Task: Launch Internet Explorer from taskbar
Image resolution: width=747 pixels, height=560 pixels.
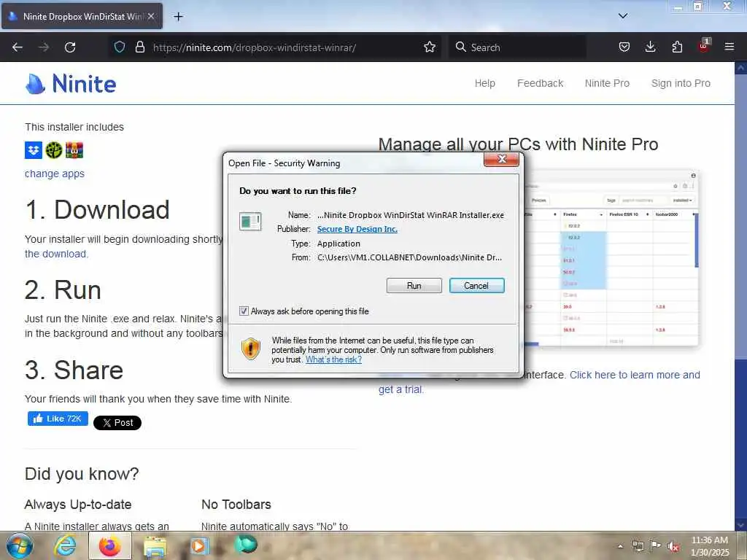Action: coord(65,546)
